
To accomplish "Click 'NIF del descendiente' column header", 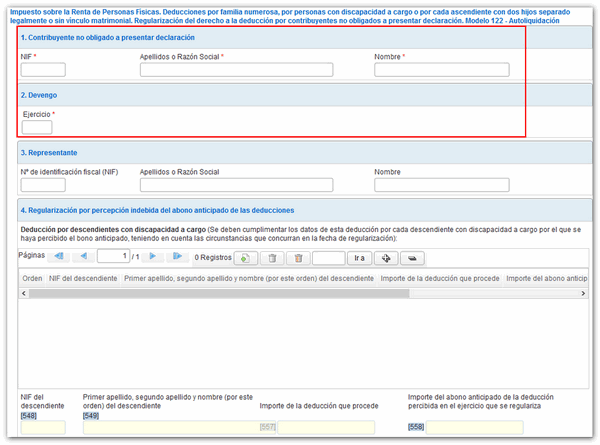I will pyautogui.click(x=84, y=278).
